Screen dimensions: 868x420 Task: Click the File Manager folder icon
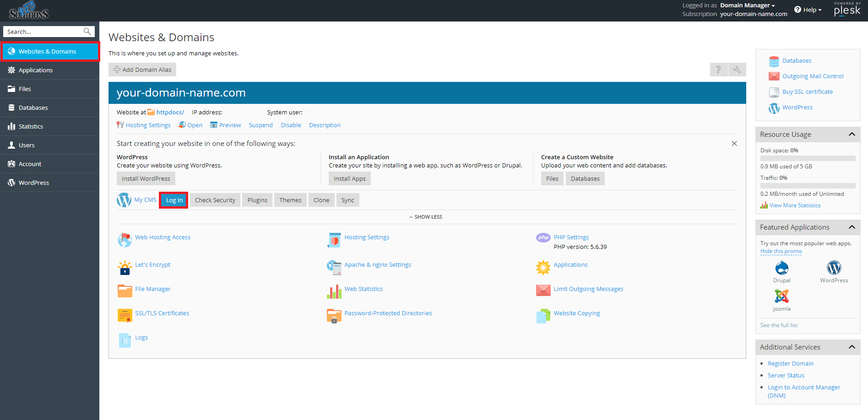tap(125, 291)
